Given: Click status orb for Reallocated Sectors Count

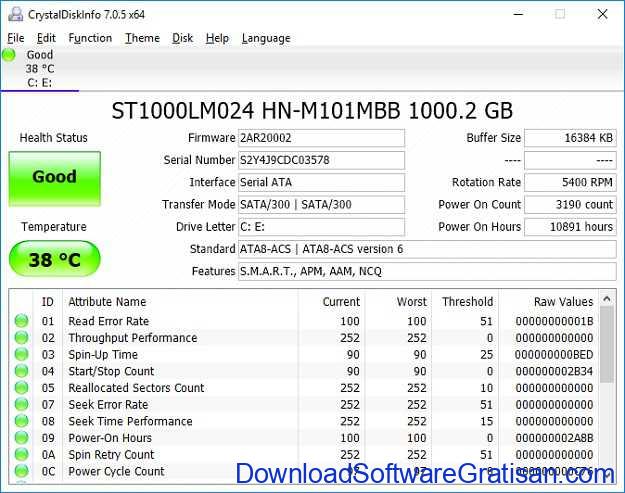Looking at the screenshot, I should 22,388.
